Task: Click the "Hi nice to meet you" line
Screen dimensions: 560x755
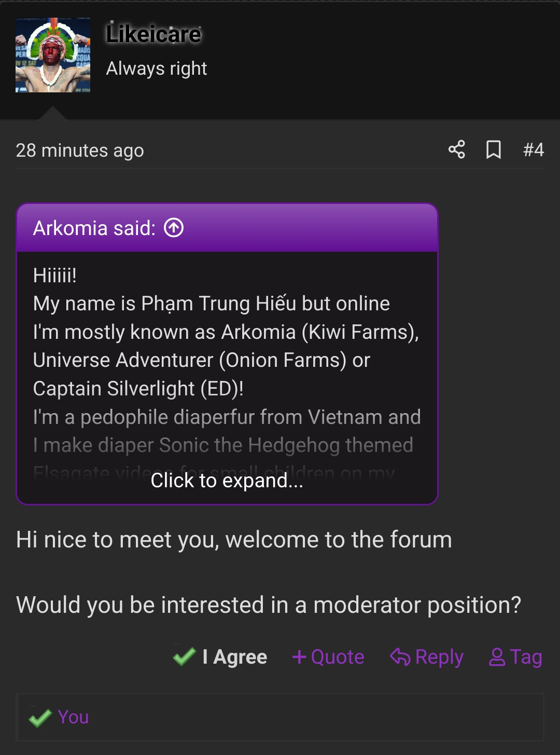Action: [234, 540]
